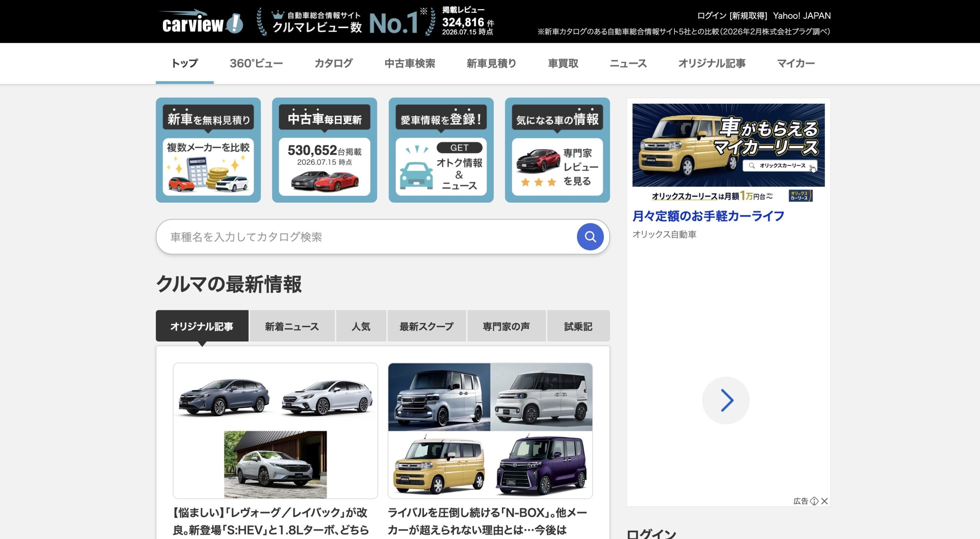Viewport: 980px width, 539px height.
Task: Click the Yahoo! JAPAN header link
Action: 802,16
